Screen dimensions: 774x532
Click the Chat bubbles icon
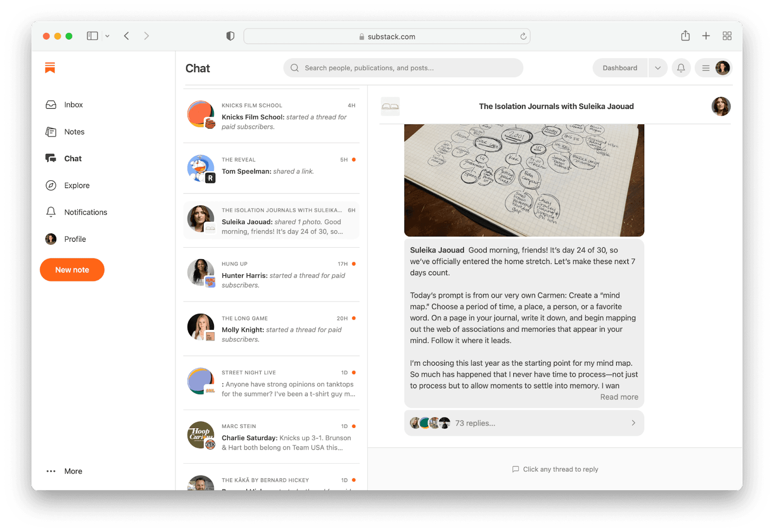click(51, 158)
